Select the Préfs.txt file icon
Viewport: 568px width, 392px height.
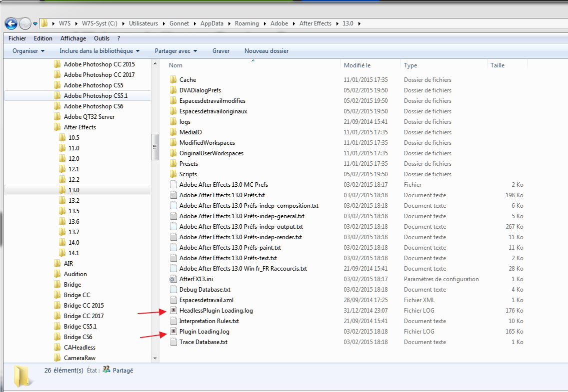[x=173, y=195]
